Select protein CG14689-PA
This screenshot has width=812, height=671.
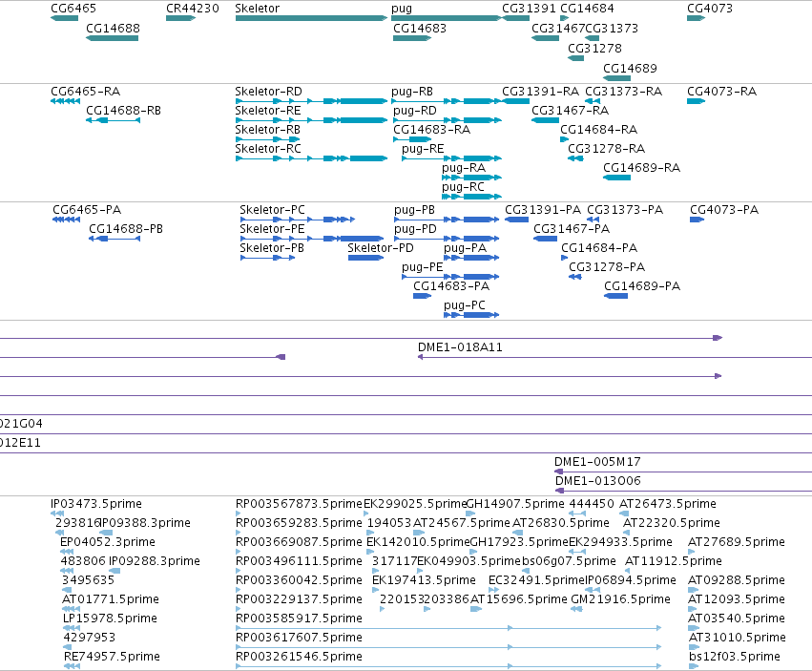point(615,297)
